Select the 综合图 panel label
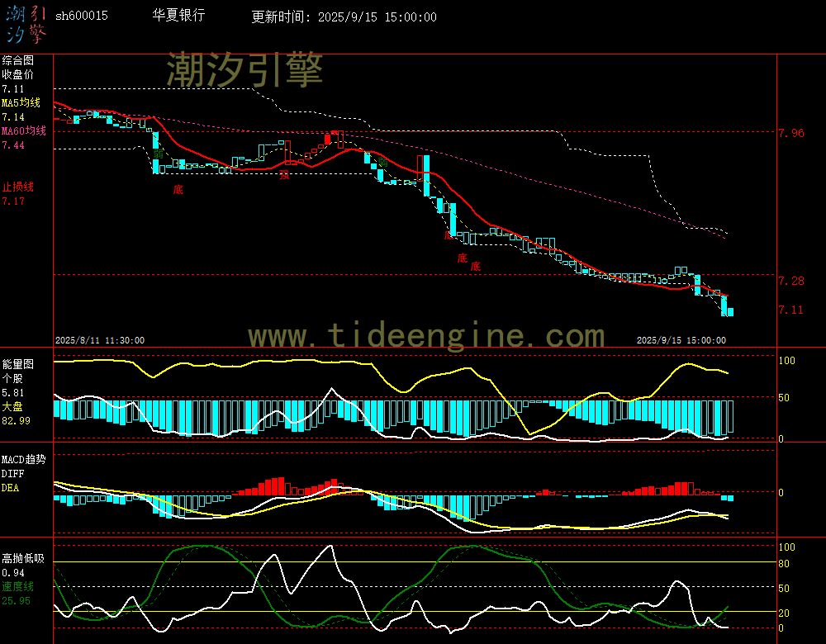This screenshot has height=644, width=826. pyautogui.click(x=17, y=60)
